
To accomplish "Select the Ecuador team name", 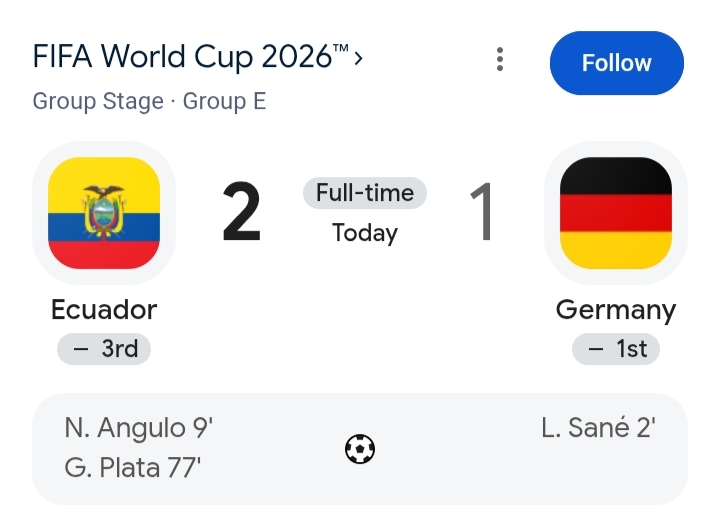I will tap(104, 310).
